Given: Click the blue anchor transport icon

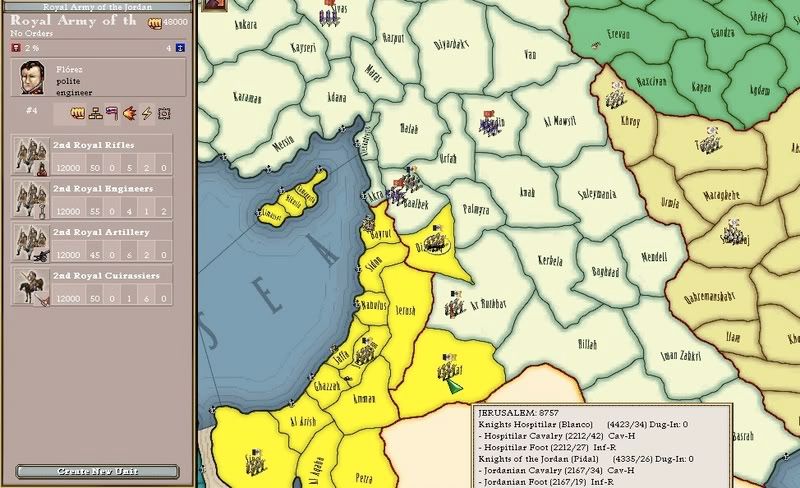Looking at the screenshot, I should 180,47.
